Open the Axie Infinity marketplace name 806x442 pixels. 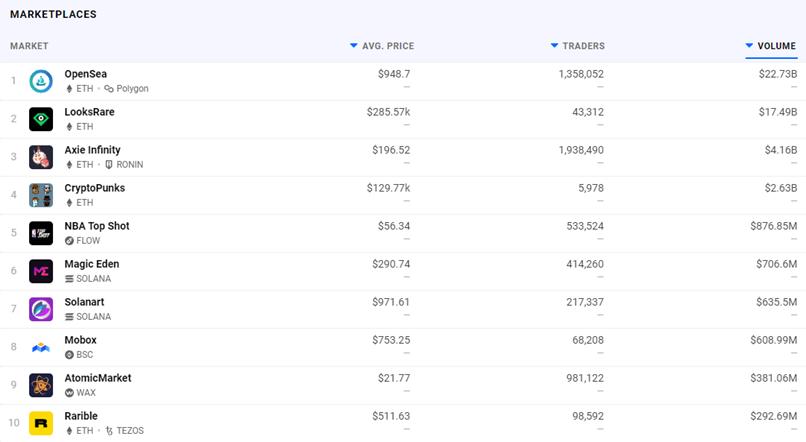[92, 150]
